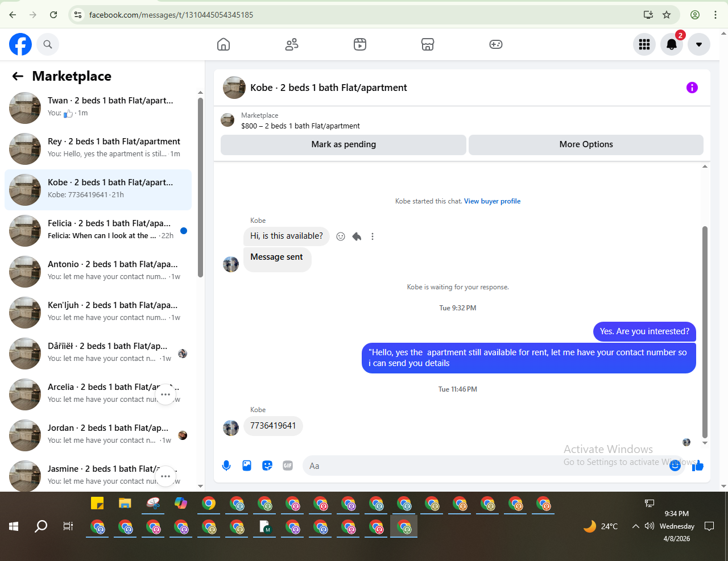Image resolution: width=728 pixels, height=561 pixels.
Task: Click back arrow next to Marketplace
Action: 18,76
